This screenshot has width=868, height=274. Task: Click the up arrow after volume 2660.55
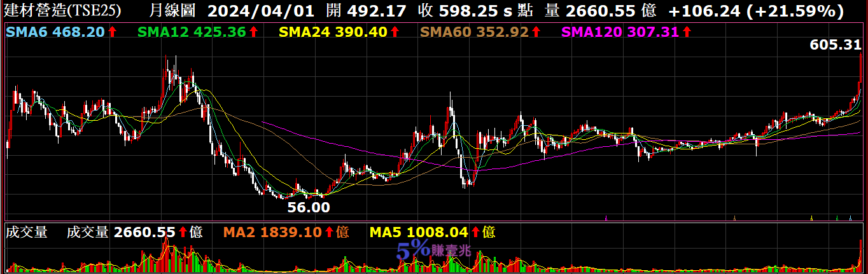[x=183, y=233]
